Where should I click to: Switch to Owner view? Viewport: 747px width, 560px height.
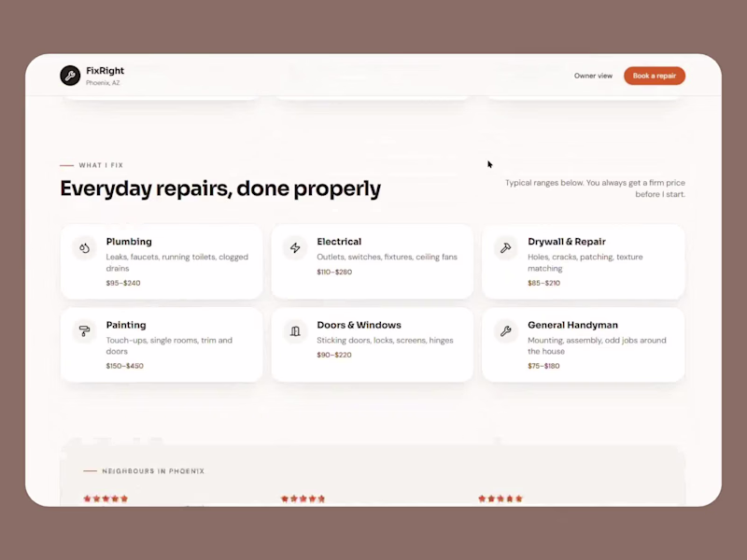pos(593,76)
